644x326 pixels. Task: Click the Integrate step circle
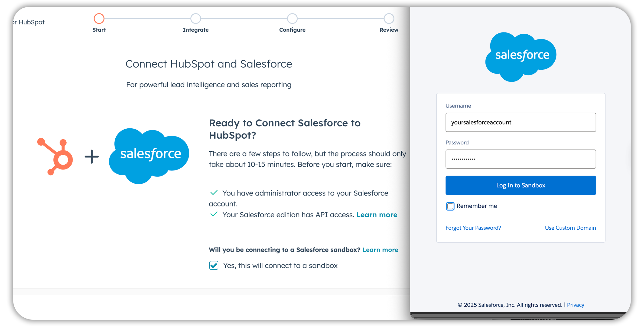[196, 18]
